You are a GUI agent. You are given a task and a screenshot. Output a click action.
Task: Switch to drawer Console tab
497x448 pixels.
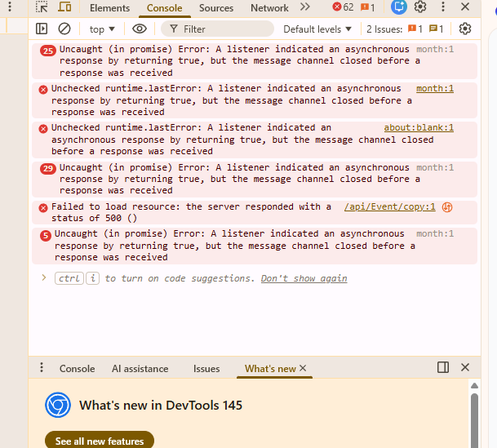[x=77, y=369]
